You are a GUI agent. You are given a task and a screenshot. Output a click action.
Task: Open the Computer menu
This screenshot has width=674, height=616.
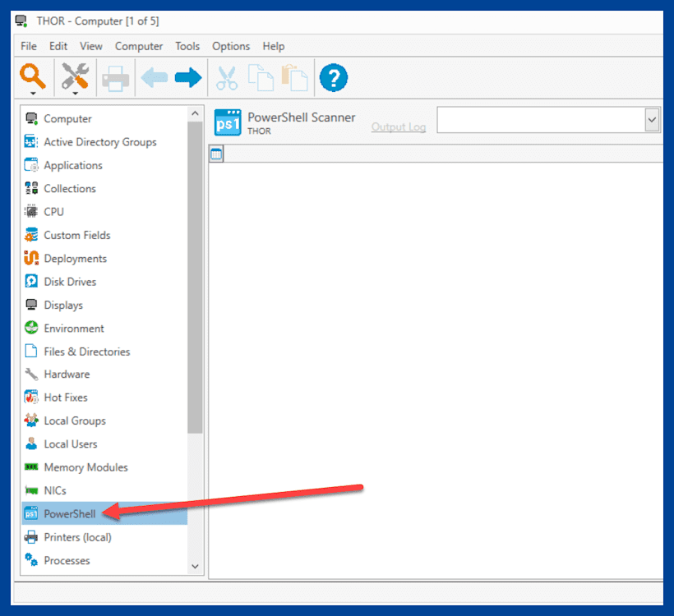pos(139,46)
